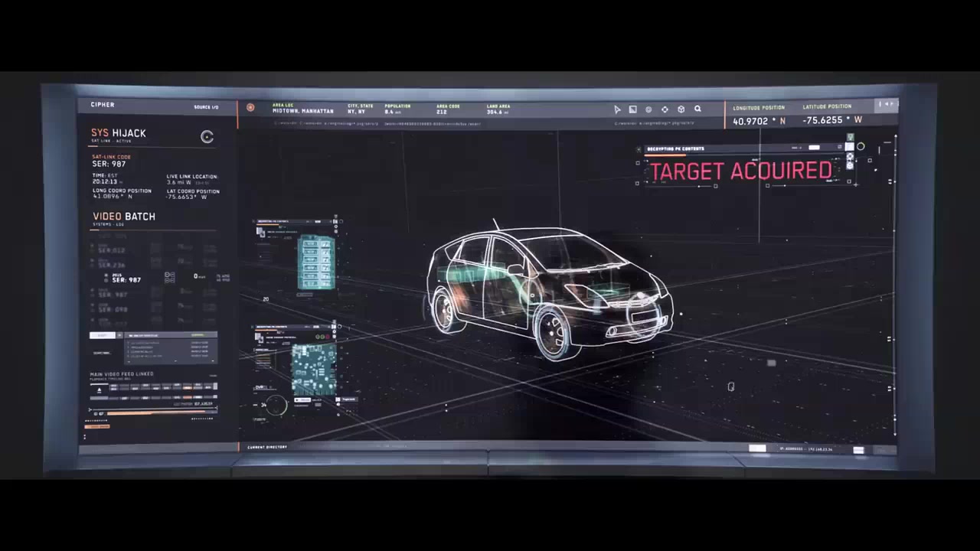Open the 3D cube view tool
This screenshot has width=980, height=551.
[681, 109]
